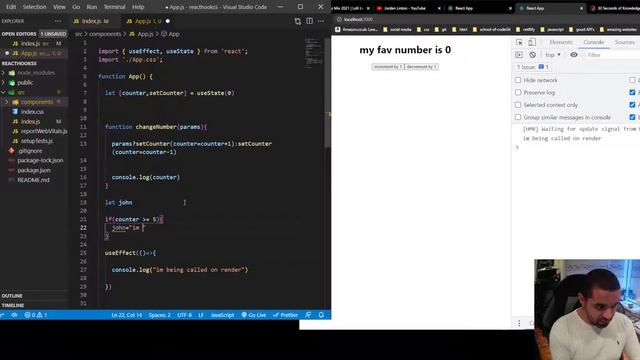The height and width of the screenshot is (360, 640).
Task: Open the Edit menu in VS Code
Action: pyautogui.click(x=11, y=7)
